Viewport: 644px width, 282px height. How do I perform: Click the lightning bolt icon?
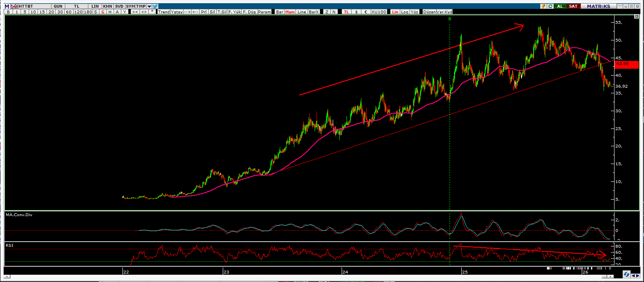tap(544, 6)
